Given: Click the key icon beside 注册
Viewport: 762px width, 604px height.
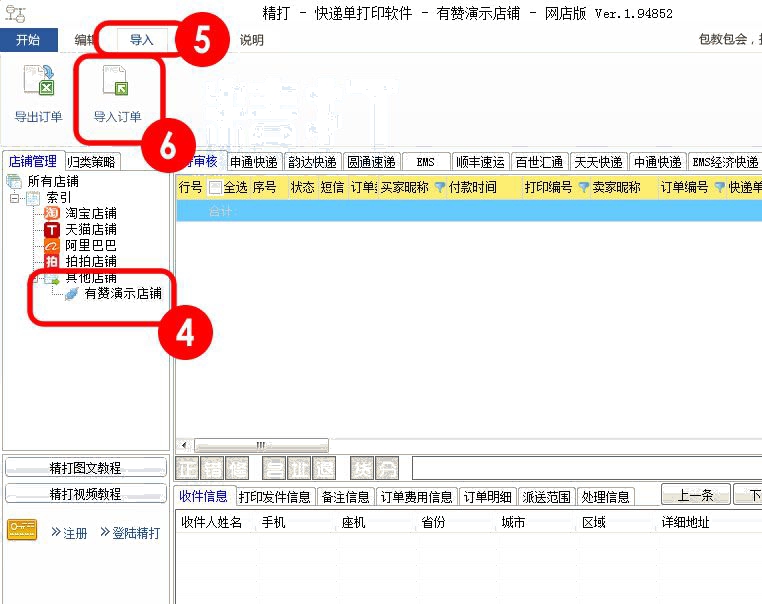Looking at the screenshot, I should coord(22,532).
